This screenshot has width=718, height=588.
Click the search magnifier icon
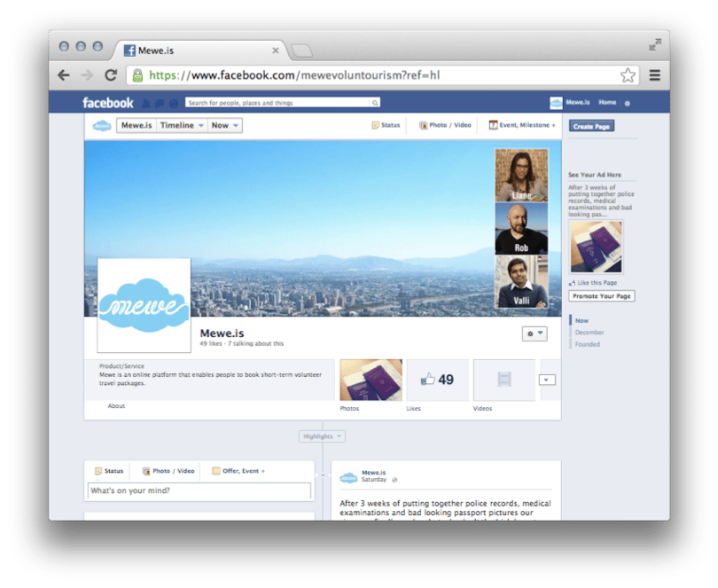375,103
